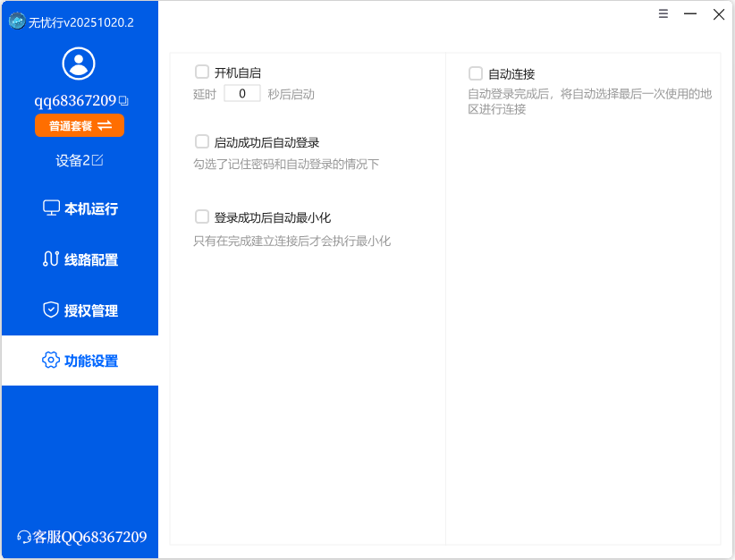This screenshot has width=735, height=560.
Task: Open the hamburger menu at top right
Action: click(x=663, y=14)
